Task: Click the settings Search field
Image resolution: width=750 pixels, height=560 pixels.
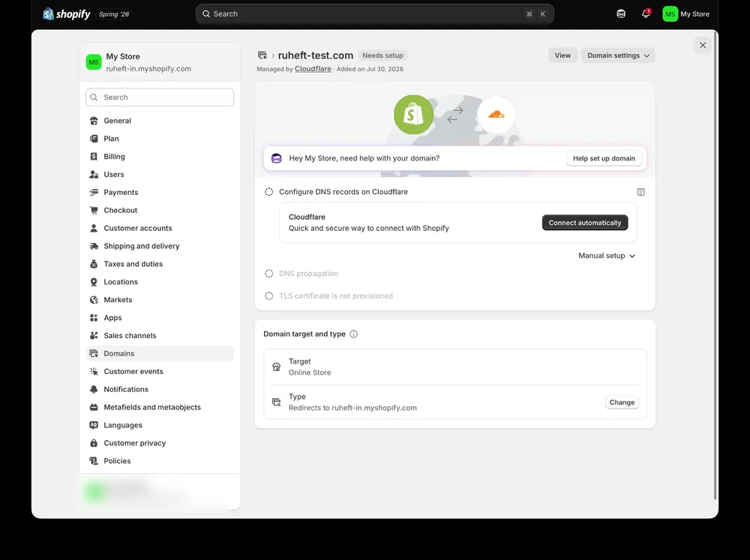Action: point(160,97)
